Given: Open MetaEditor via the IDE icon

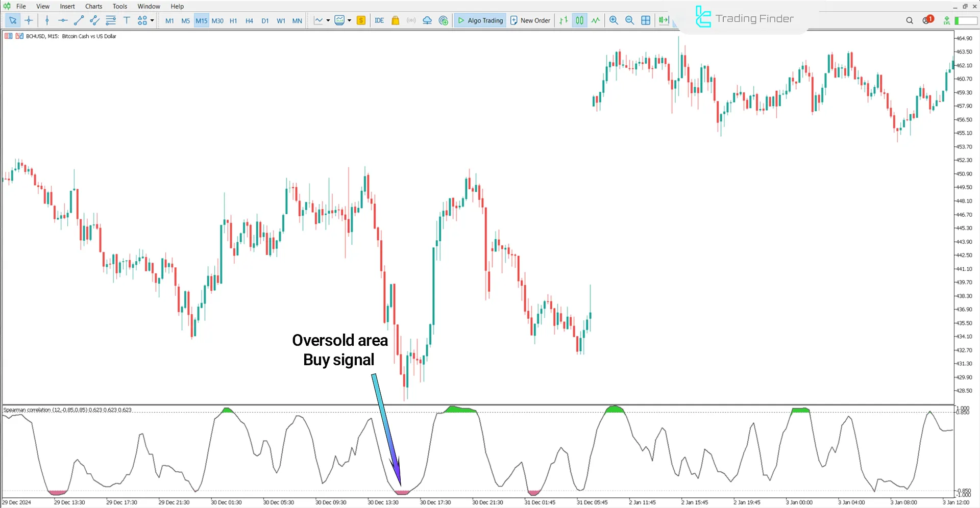Looking at the screenshot, I should click(379, 20).
